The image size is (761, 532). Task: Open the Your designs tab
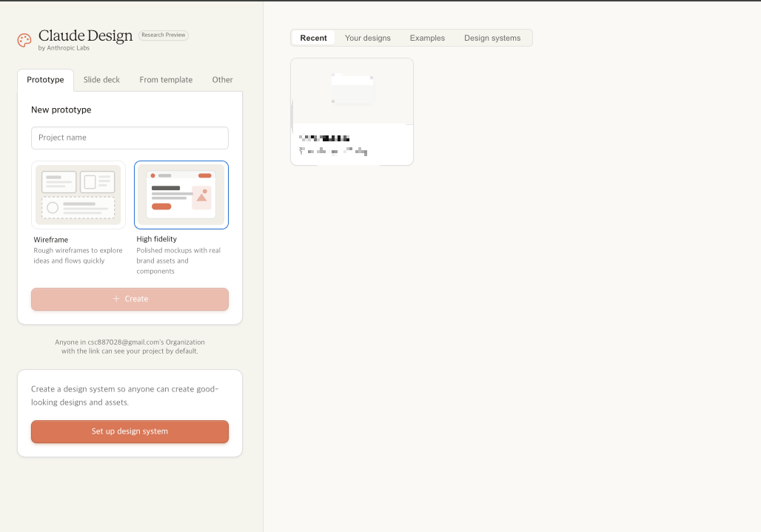click(x=367, y=38)
